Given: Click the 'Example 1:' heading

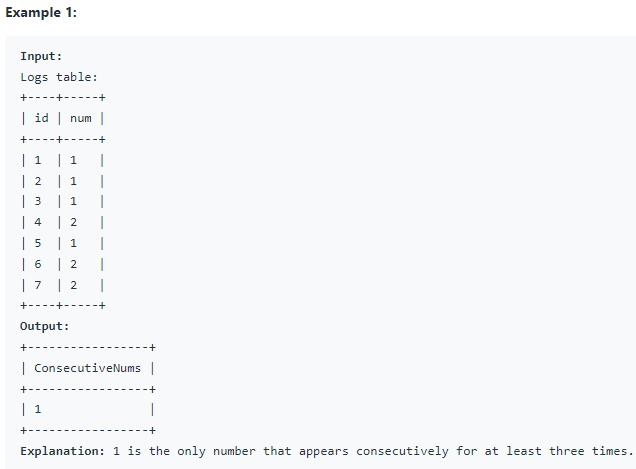Looking at the screenshot, I should tap(41, 13).
